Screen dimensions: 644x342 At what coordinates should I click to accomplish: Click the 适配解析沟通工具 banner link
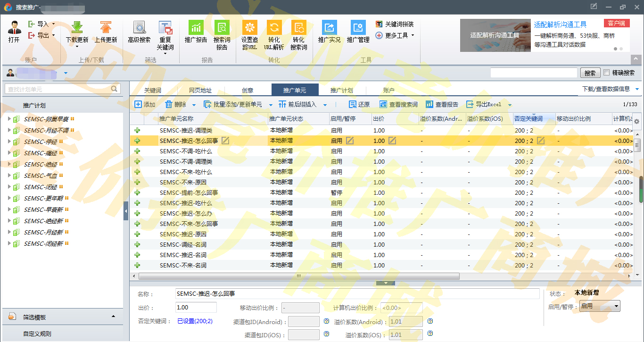[x=560, y=25]
